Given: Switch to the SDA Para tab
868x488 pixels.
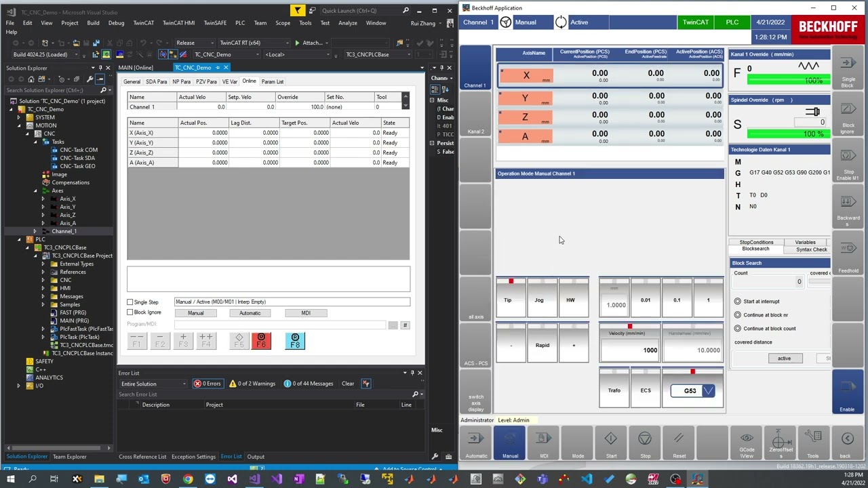Looking at the screenshot, I should (x=156, y=82).
